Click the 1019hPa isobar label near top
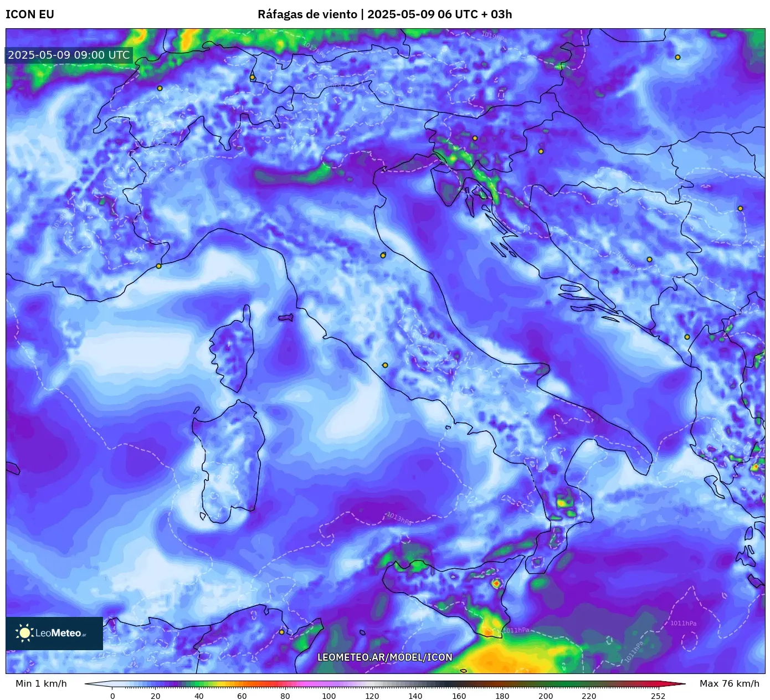Image resolution: width=770 pixels, height=700 pixels. tap(494, 37)
